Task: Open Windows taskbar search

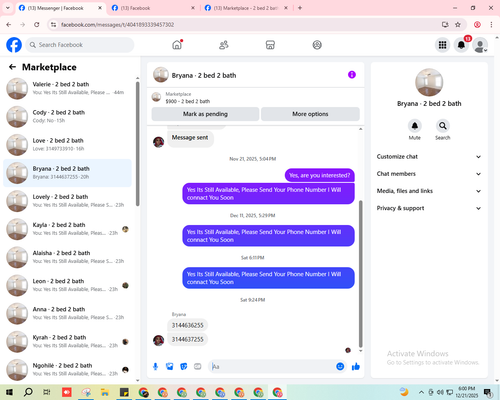Action: (x=28, y=392)
